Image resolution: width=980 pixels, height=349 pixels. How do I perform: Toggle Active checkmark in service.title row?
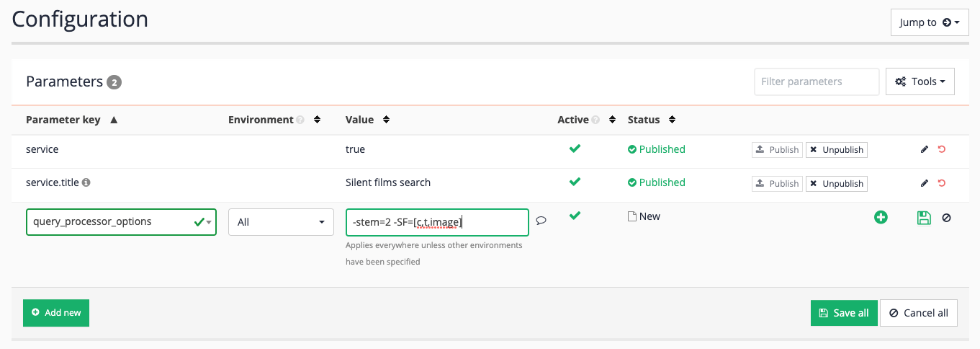[575, 182]
